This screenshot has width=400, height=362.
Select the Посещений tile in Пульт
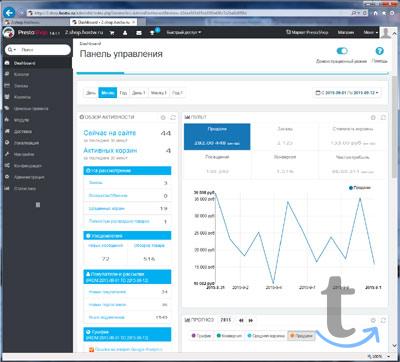[x=217, y=164]
